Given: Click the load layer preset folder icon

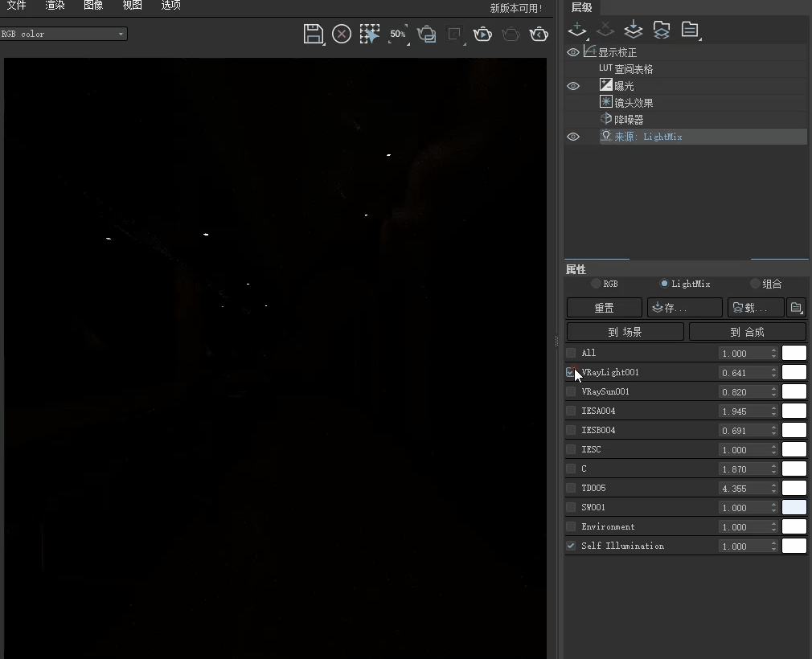Looking at the screenshot, I should (x=662, y=30).
